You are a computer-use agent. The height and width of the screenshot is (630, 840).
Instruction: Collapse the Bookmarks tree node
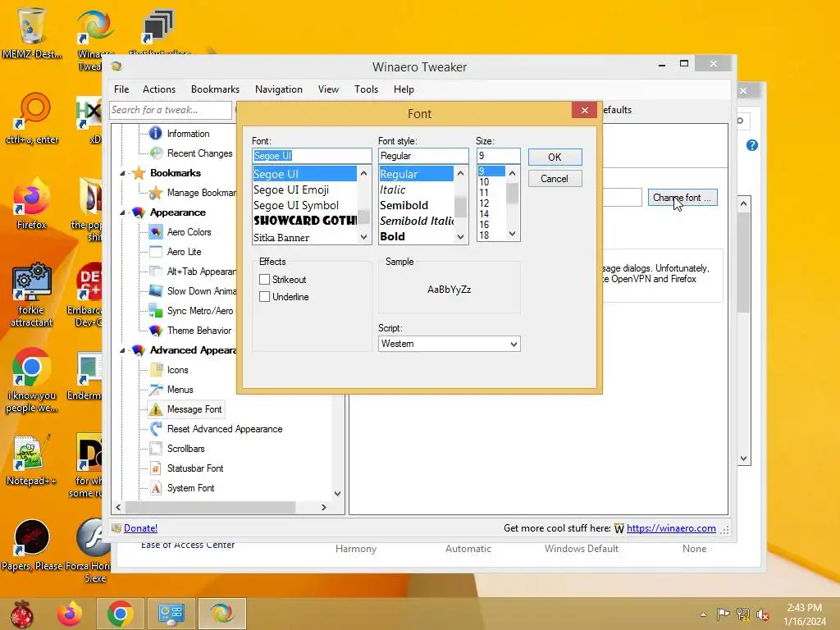tap(123, 174)
